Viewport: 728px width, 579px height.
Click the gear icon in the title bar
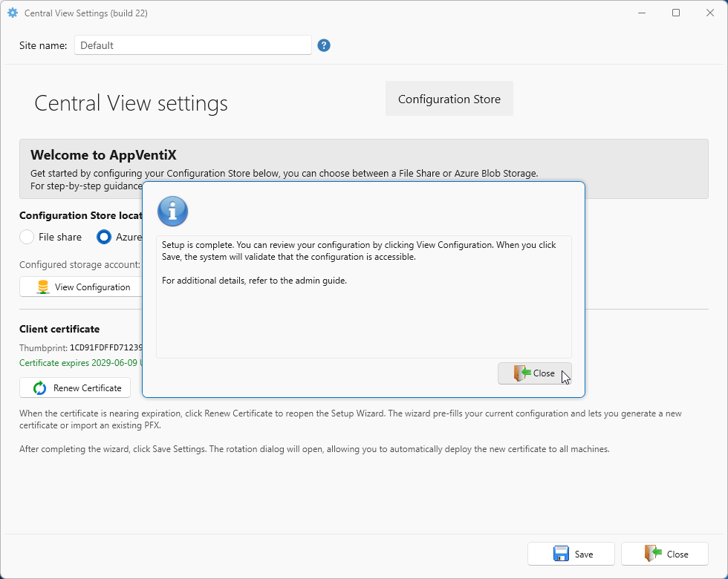(13, 13)
